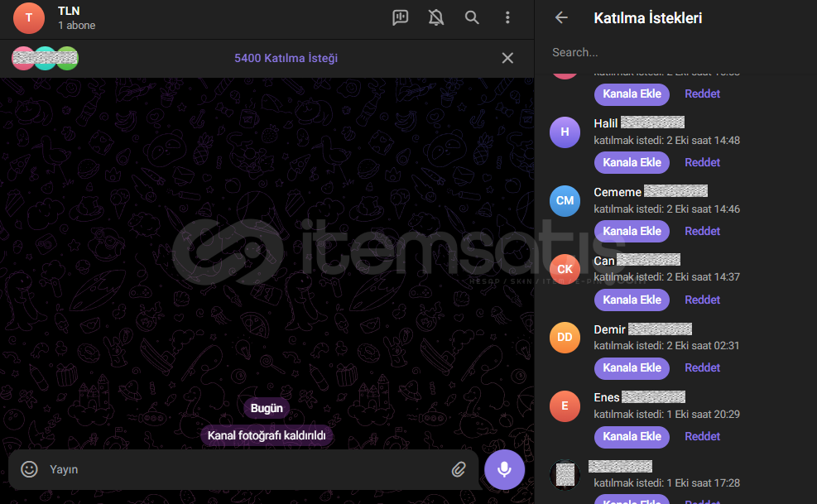
Task: Click the TLN channel avatar
Action: [x=29, y=17]
